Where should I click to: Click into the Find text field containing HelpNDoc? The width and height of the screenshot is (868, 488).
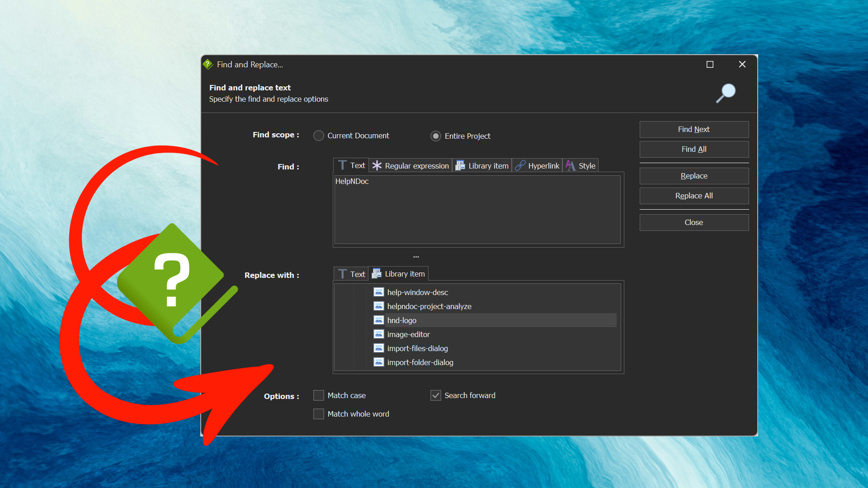pos(477,210)
